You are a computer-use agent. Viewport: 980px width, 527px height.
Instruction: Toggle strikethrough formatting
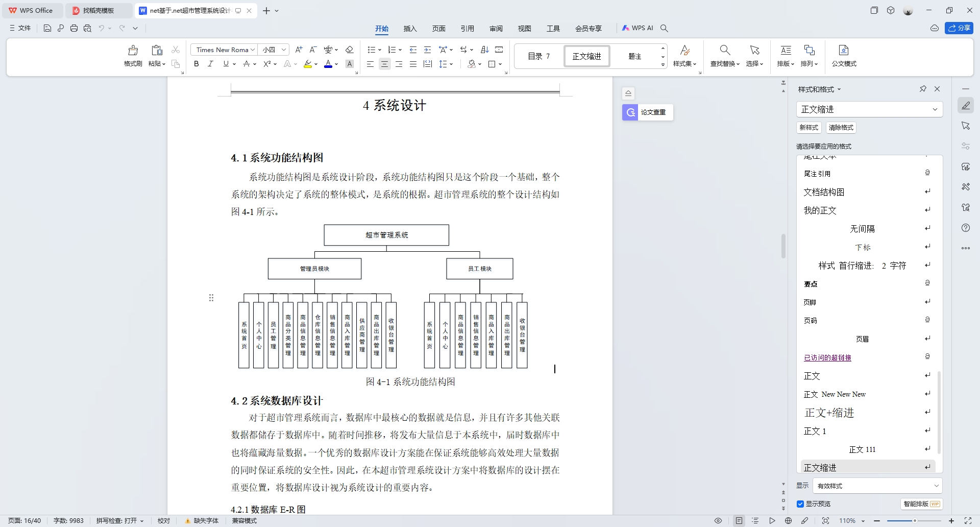point(247,64)
